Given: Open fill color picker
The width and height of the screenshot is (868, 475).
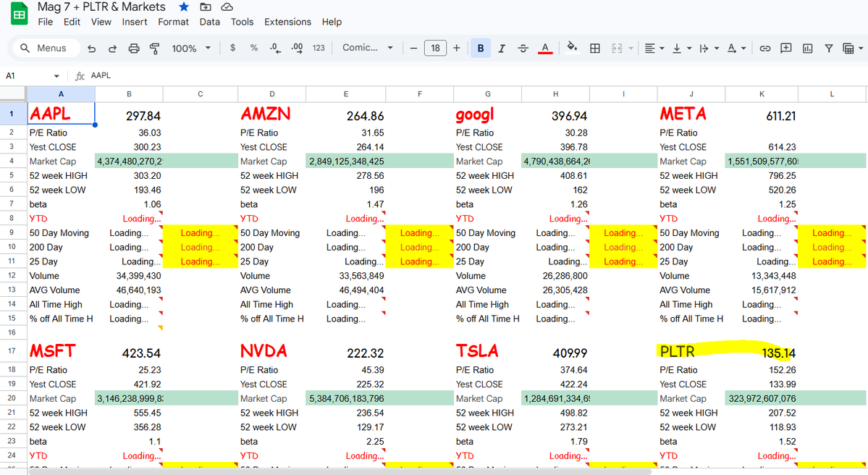Looking at the screenshot, I should point(573,48).
